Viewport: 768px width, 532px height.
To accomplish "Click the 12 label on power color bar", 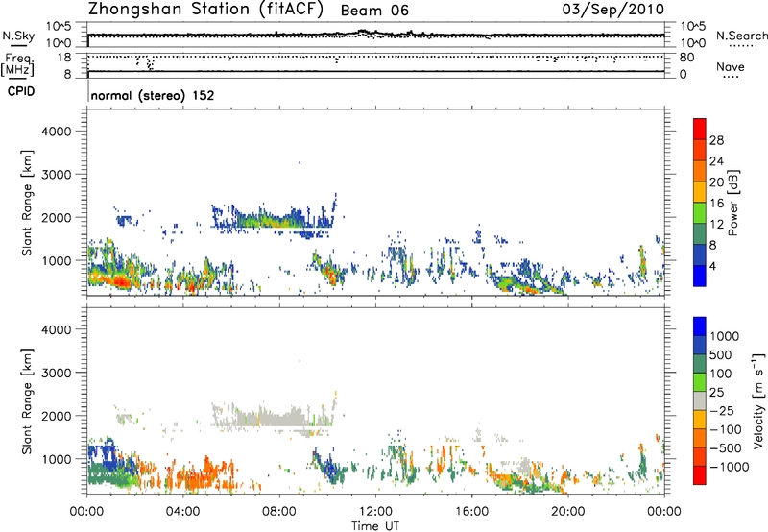I will click(x=716, y=225).
